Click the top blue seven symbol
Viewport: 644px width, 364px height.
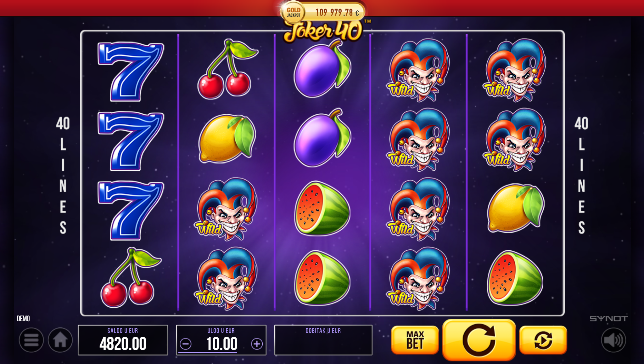tap(130, 72)
